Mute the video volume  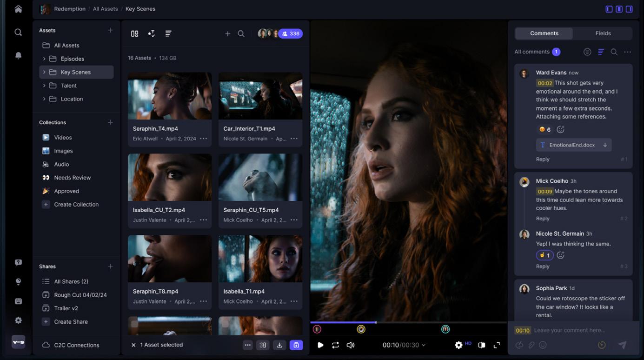(x=351, y=345)
